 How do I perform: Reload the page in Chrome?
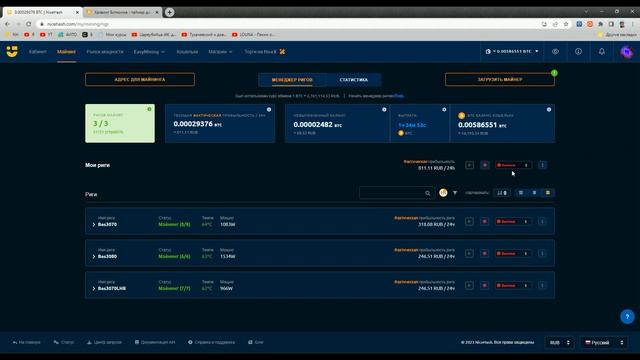click(29, 24)
